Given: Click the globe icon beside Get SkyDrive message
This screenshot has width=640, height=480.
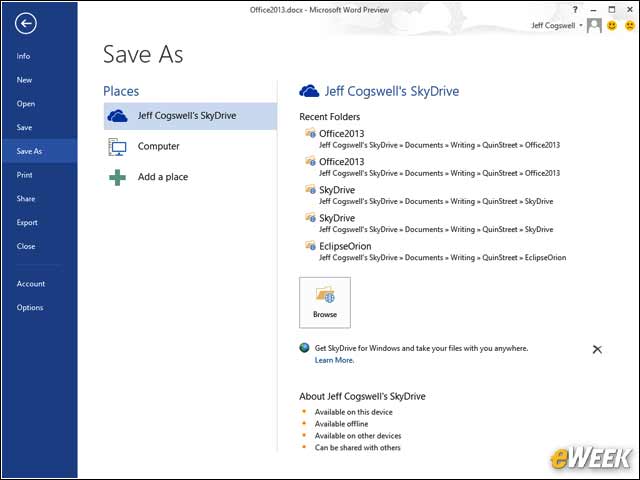Looking at the screenshot, I should coord(304,348).
